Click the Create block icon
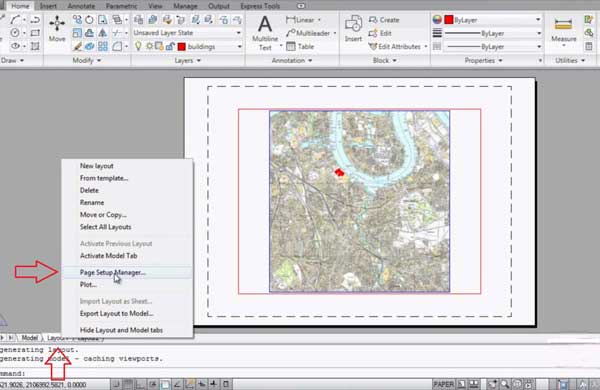 [384, 20]
